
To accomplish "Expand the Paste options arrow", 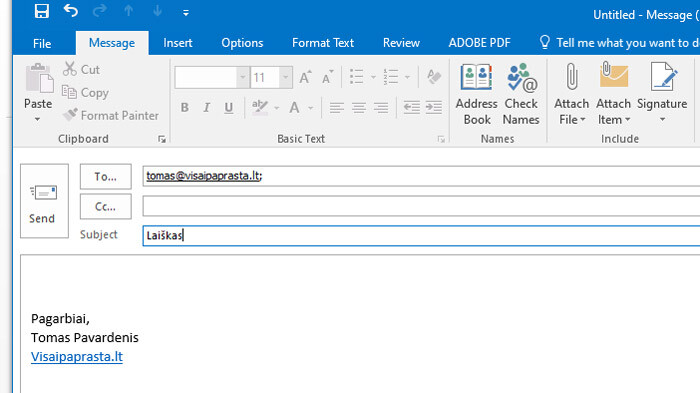I will [38, 119].
